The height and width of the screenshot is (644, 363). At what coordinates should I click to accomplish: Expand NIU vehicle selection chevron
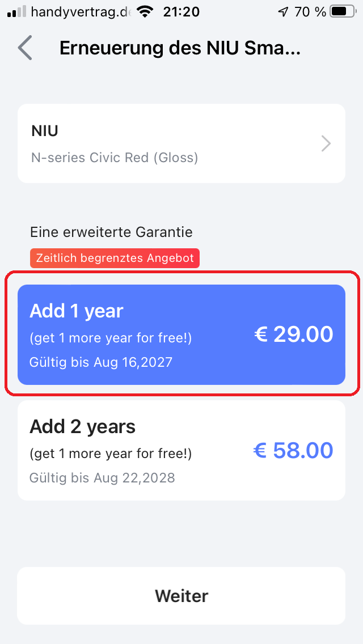[326, 144]
